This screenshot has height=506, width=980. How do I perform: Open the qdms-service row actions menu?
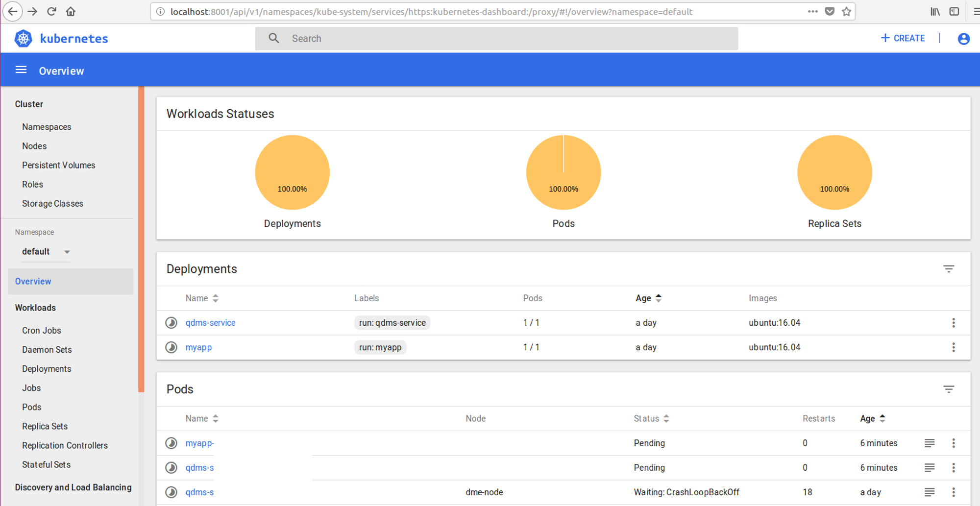[x=954, y=323]
